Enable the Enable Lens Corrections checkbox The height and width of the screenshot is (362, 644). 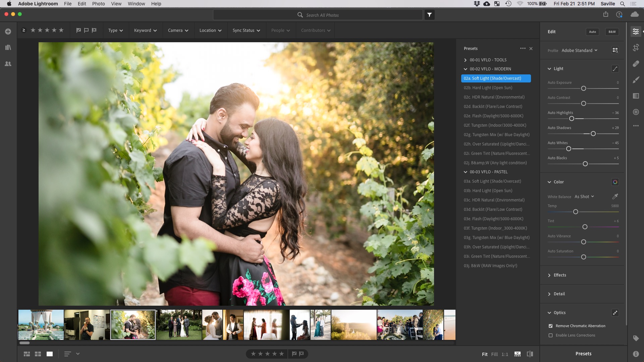pos(550,335)
